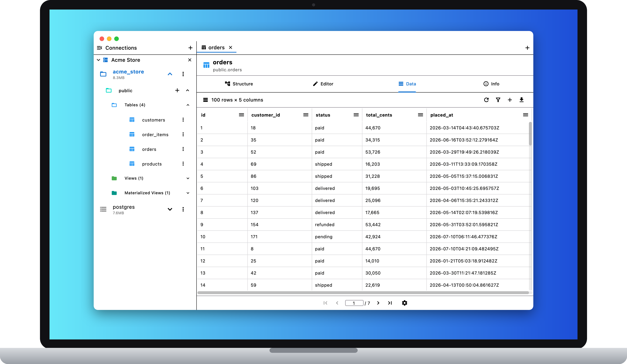Add a new row to the table
Image resolution: width=627 pixels, height=364 pixels.
(x=510, y=100)
